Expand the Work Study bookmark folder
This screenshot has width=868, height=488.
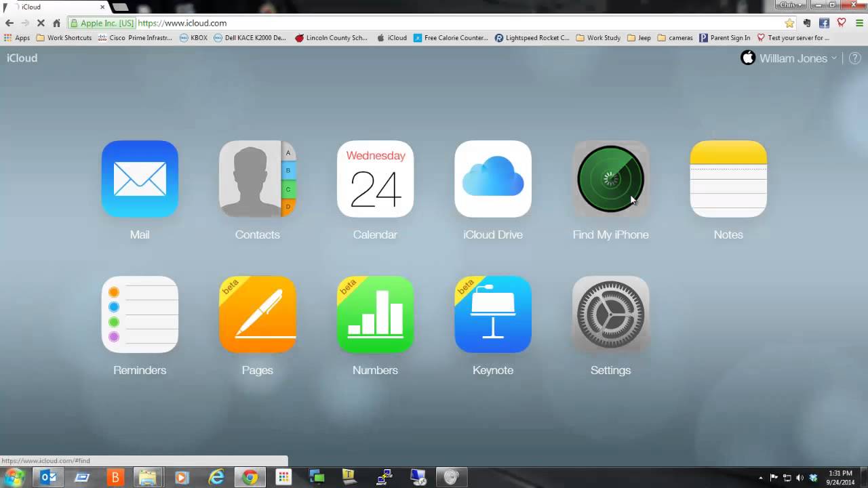[598, 38]
